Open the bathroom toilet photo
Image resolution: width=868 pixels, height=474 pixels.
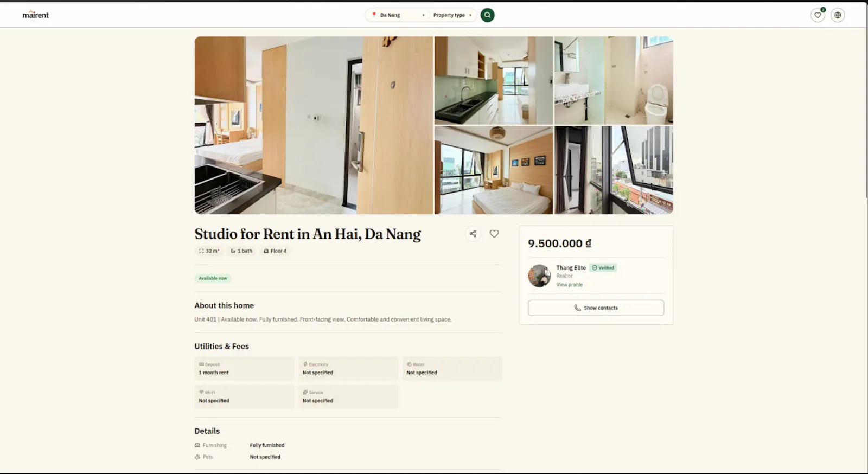[x=614, y=80]
